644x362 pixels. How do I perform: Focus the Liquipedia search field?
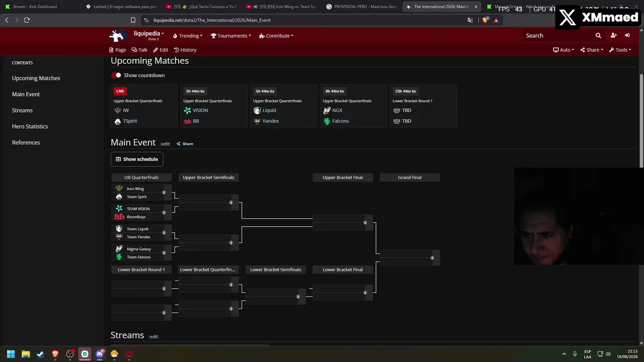coord(557,36)
